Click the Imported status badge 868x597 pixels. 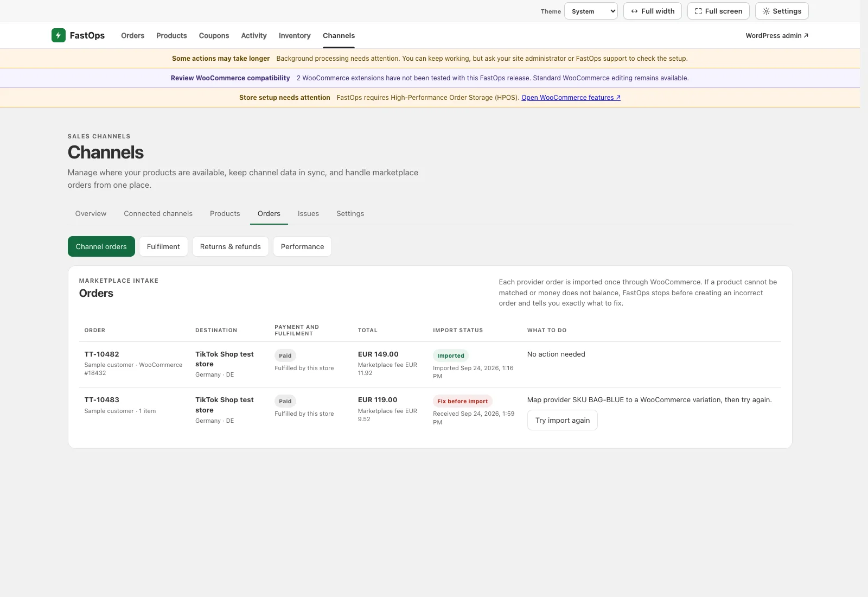pyautogui.click(x=451, y=355)
